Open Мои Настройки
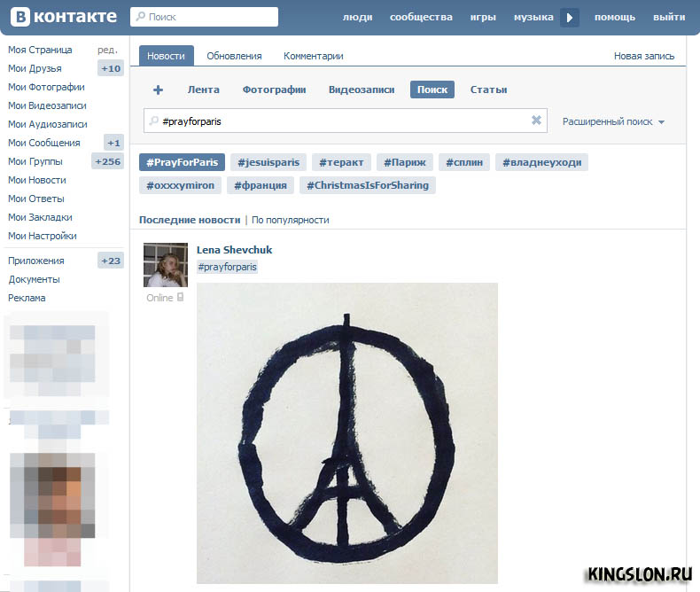 43,236
